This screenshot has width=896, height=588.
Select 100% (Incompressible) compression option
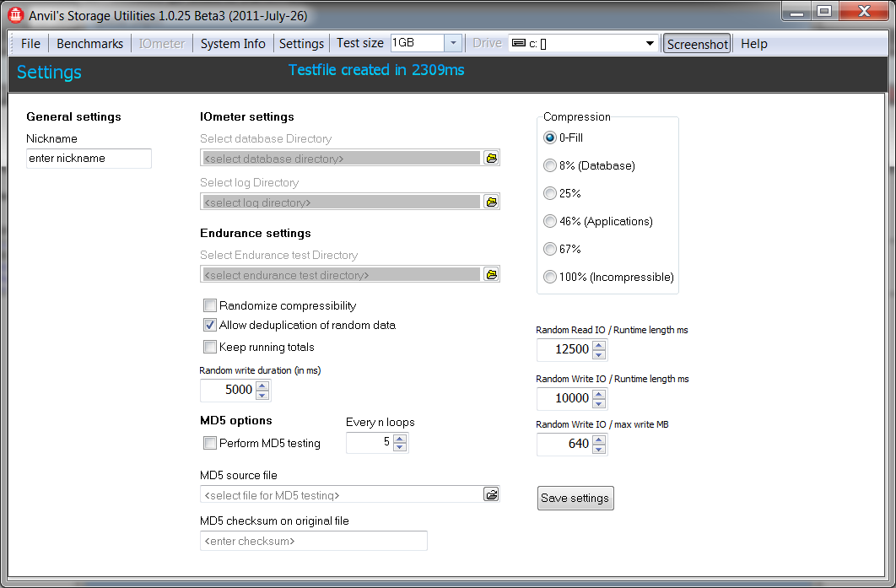tap(550, 277)
